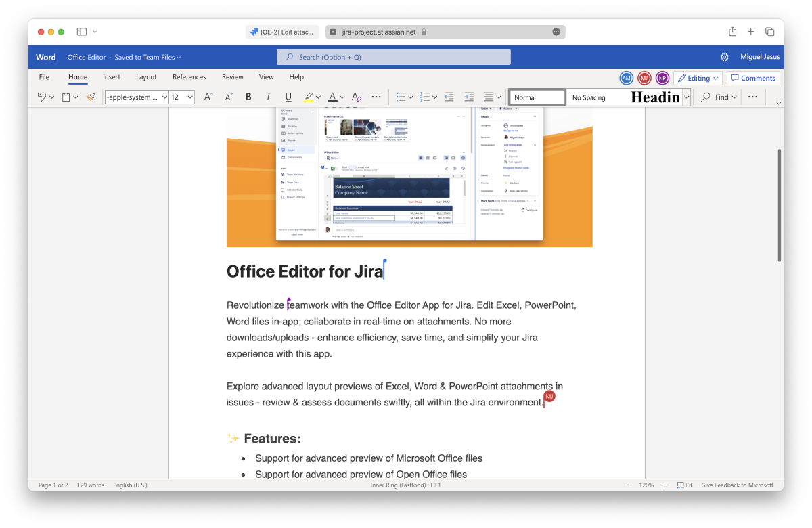This screenshot has height=528, width=812.
Task: Click the AM collaborator avatar
Action: pos(627,78)
